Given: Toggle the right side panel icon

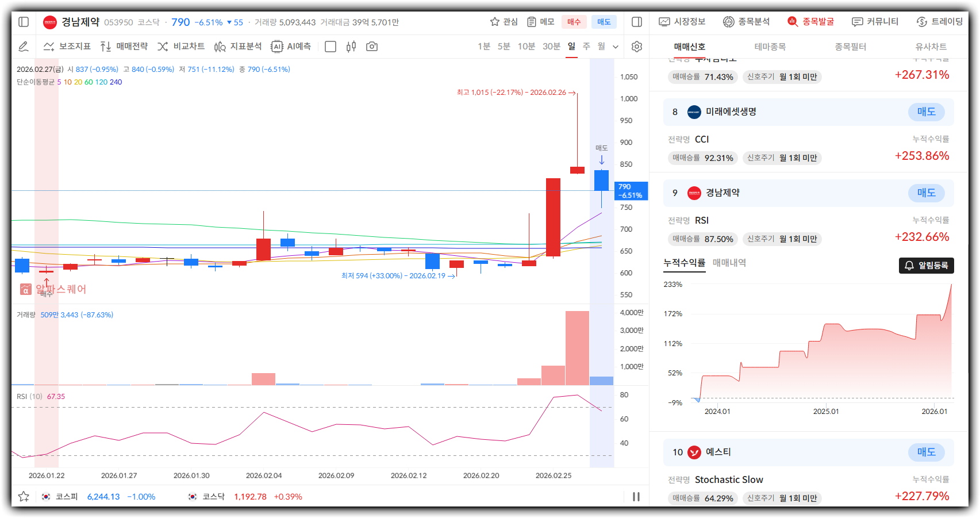Looking at the screenshot, I should (x=636, y=22).
